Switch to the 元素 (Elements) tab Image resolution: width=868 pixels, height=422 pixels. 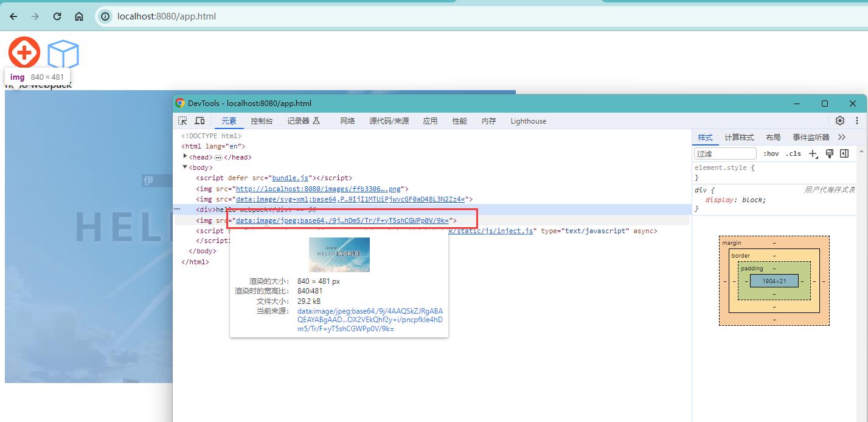[x=229, y=121]
